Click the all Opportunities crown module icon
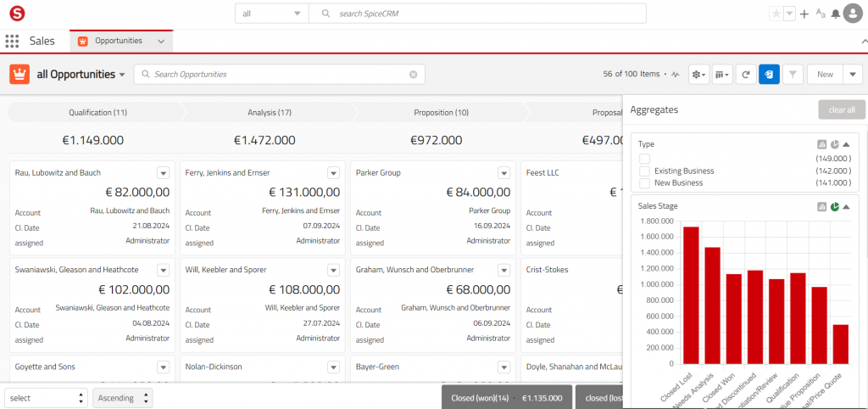 coord(19,75)
